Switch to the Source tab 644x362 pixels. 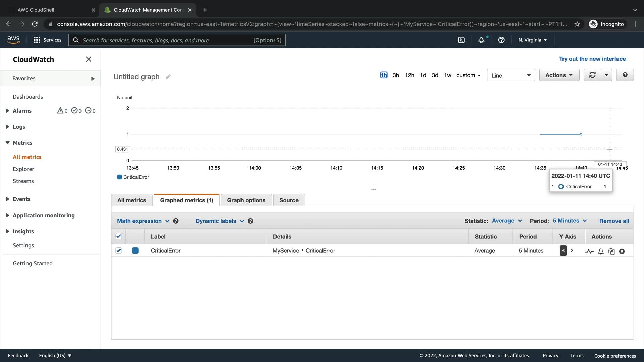pos(288,200)
